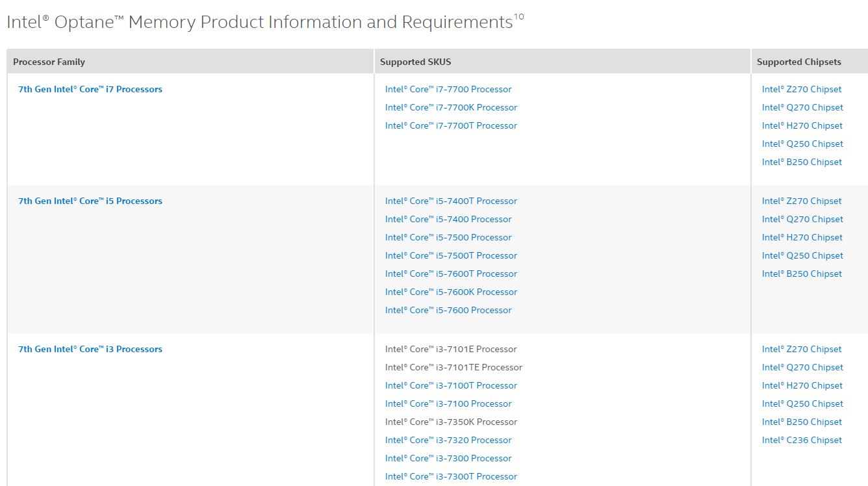Open 7th Gen Intel Core i3 Processors link
Image resolution: width=868 pixels, height=486 pixels.
coord(90,350)
